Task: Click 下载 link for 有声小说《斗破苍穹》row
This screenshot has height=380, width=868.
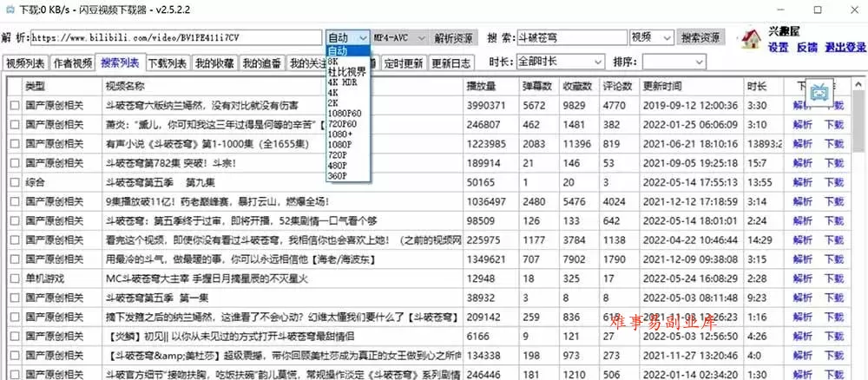Action: 834,144
